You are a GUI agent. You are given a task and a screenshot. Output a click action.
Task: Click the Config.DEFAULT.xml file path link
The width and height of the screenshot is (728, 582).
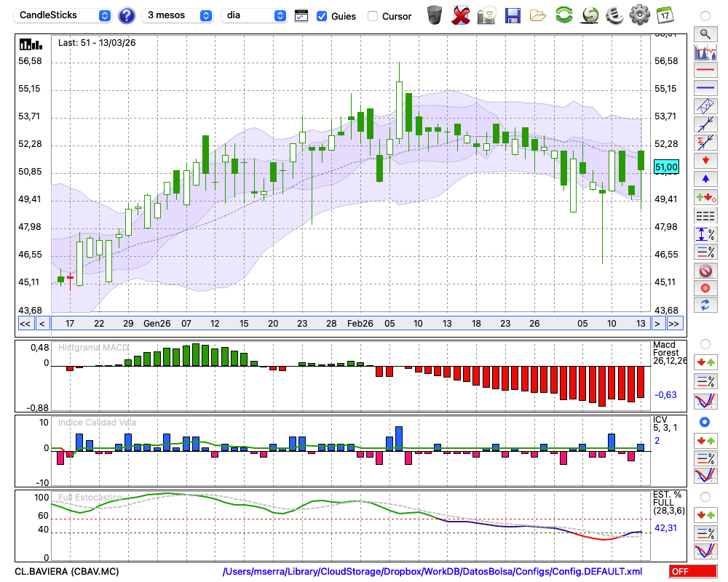(x=432, y=571)
